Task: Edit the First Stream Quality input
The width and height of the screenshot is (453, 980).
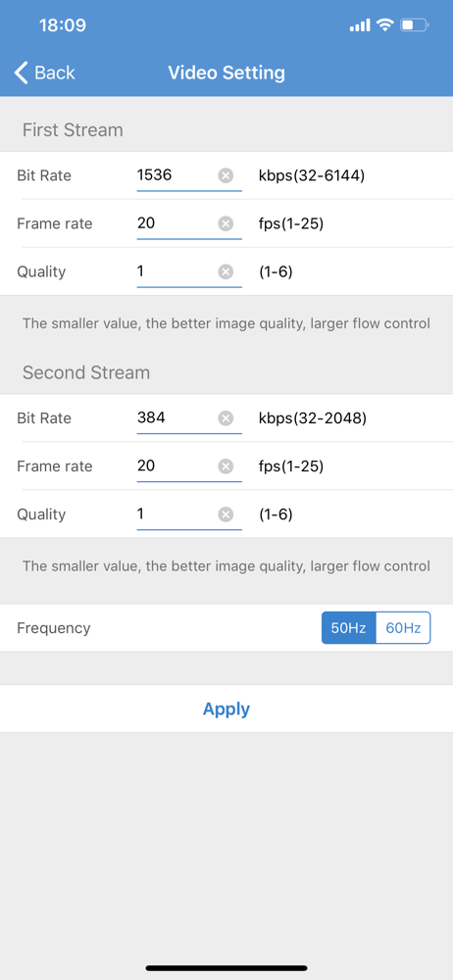Action: (189, 271)
